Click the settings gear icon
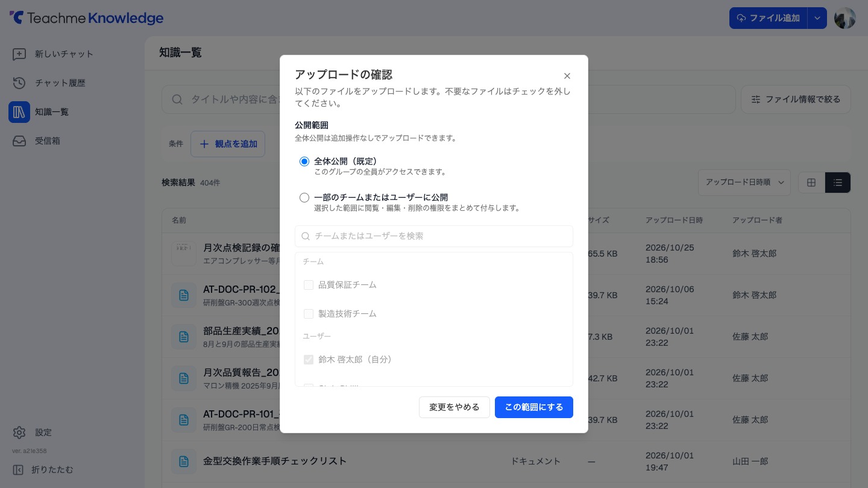Image resolution: width=868 pixels, height=488 pixels. pyautogui.click(x=19, y=433)
